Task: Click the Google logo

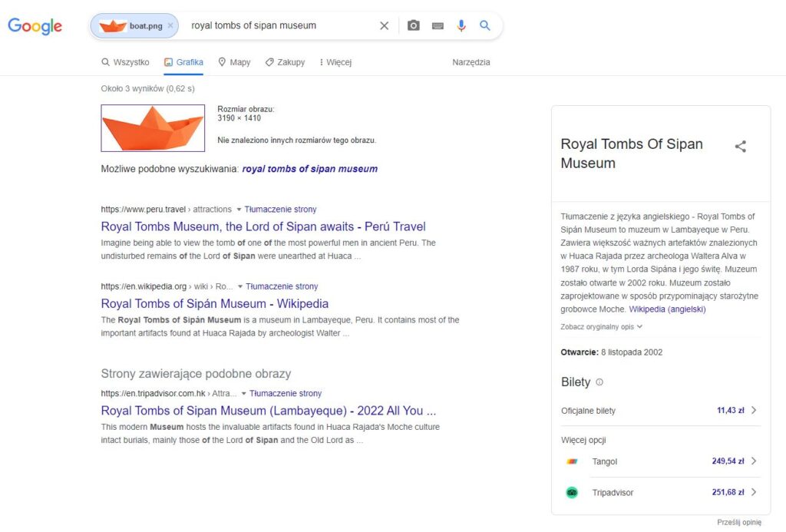Action: [x=35, y=25]
